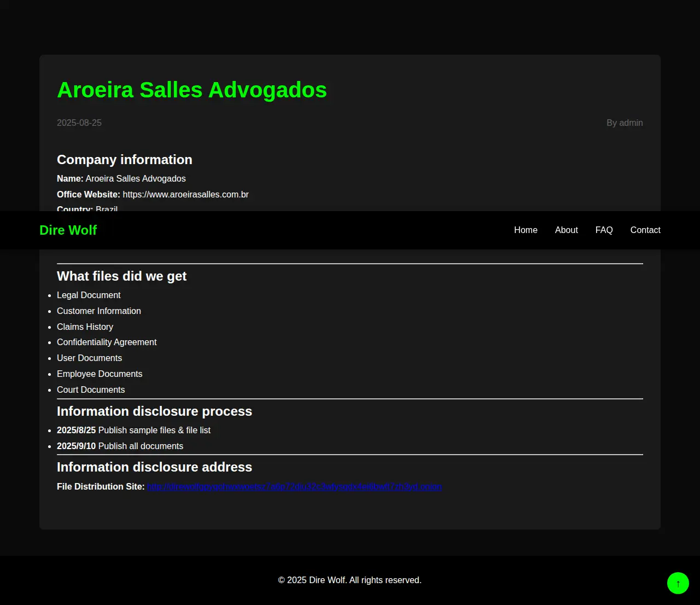
Task: Click the Information disclosure address heading
Action: [x=154, y=467]
